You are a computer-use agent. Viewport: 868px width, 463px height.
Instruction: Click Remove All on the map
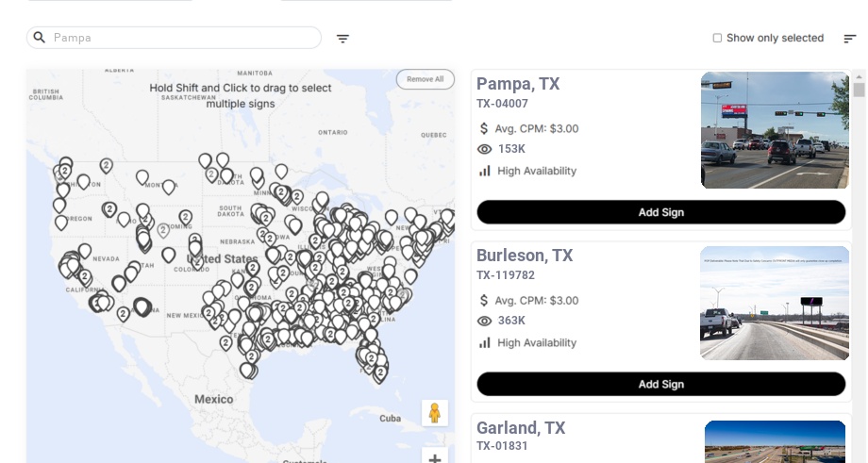coord(426,79)
